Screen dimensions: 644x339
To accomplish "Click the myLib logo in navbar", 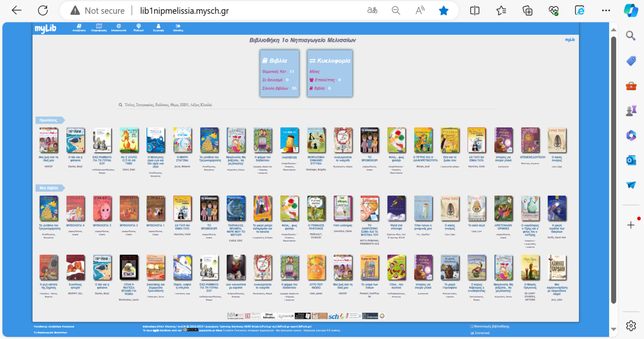I will (x=46, y=28).
